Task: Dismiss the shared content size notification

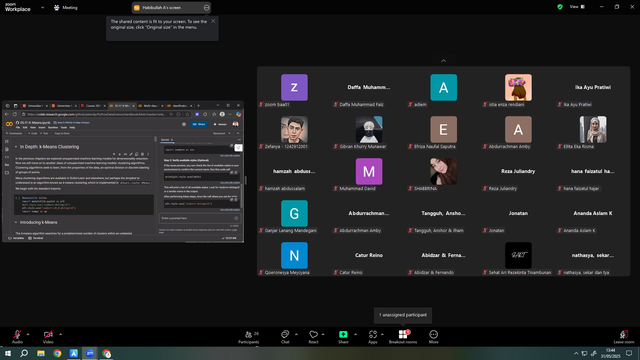Action: (213, 21)
